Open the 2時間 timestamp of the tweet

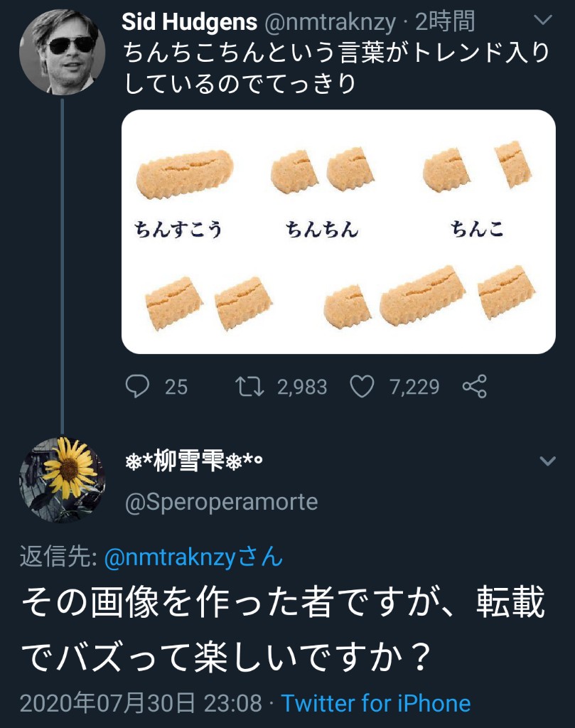pyautogui.click(x=445, y=22)
